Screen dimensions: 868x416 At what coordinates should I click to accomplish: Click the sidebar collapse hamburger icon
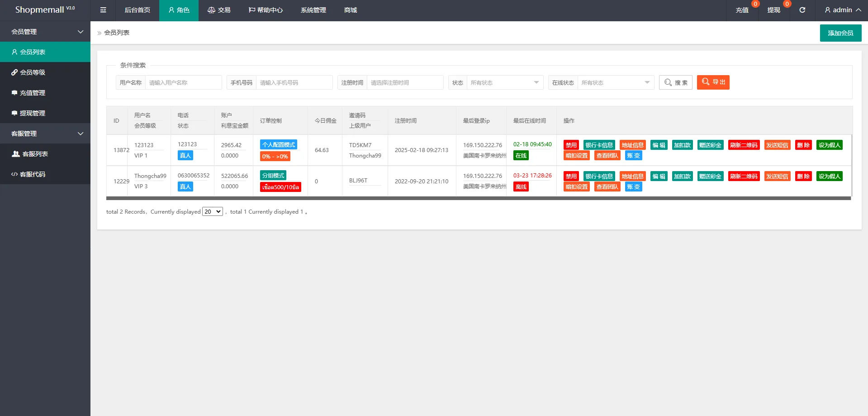click(103, 10)
